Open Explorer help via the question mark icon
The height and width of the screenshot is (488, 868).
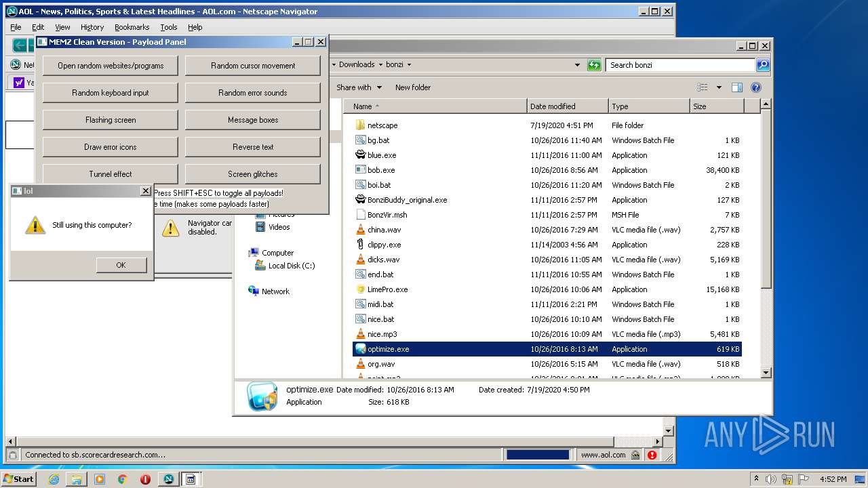coord(756,87)
